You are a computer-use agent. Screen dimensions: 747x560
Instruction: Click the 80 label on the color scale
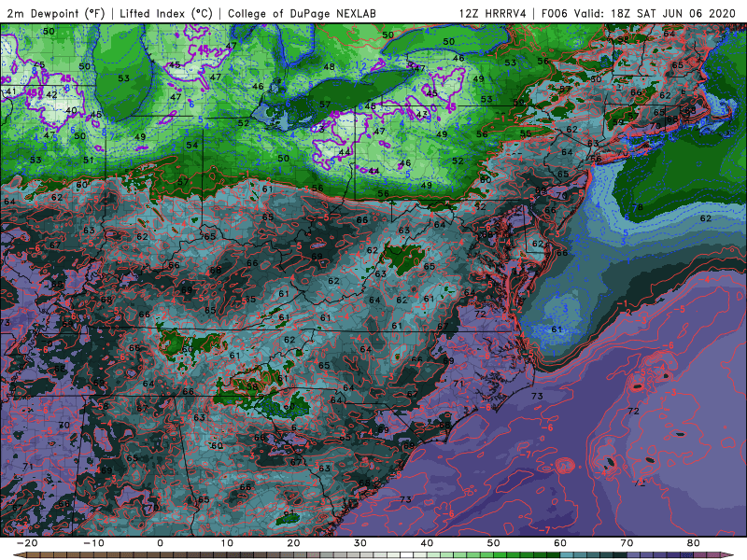(694, 543)
